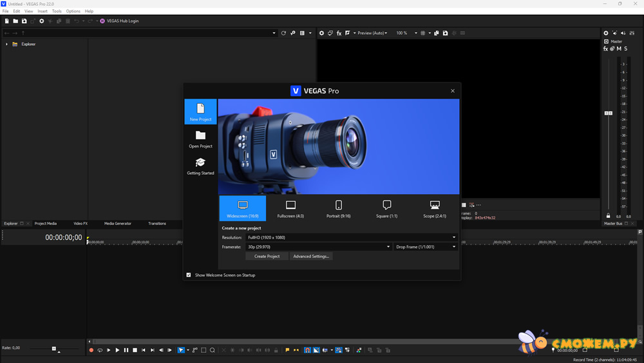Select the Envelope Edit tool
This screenshot has height=363, width=644.
pyautogui.click(x=194, y=350)
